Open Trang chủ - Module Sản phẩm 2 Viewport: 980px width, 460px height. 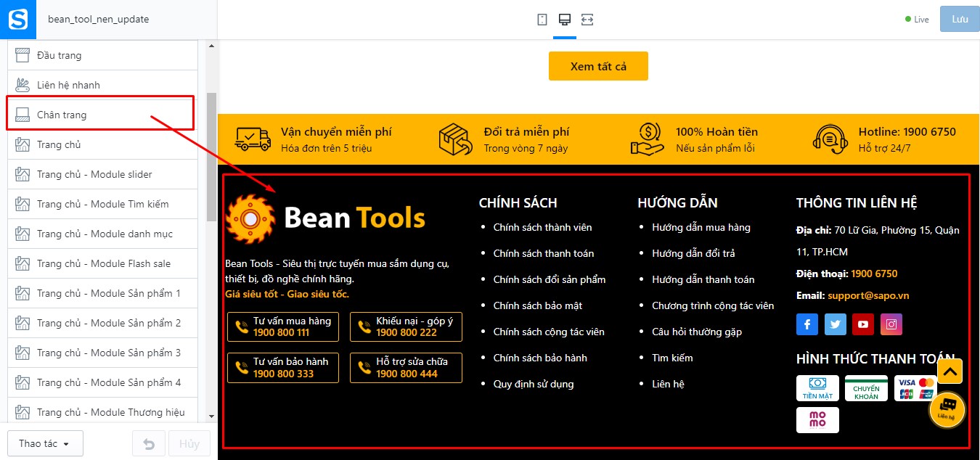coord(102,323)
